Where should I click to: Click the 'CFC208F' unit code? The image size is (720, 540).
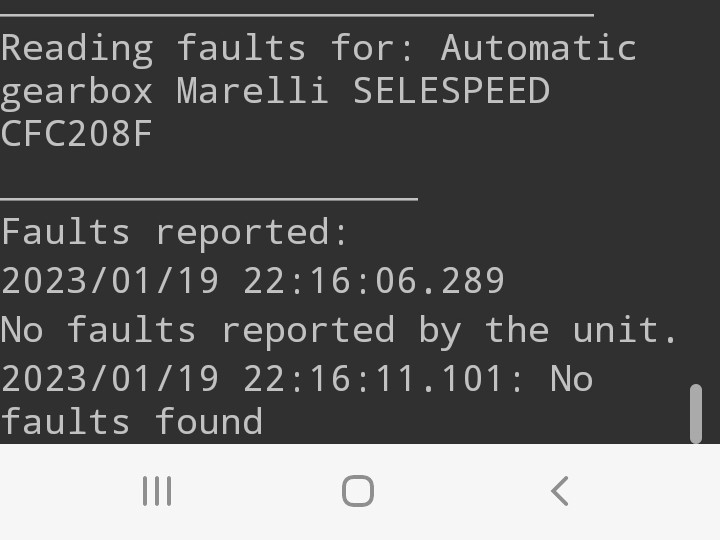[x=76, y=133]
